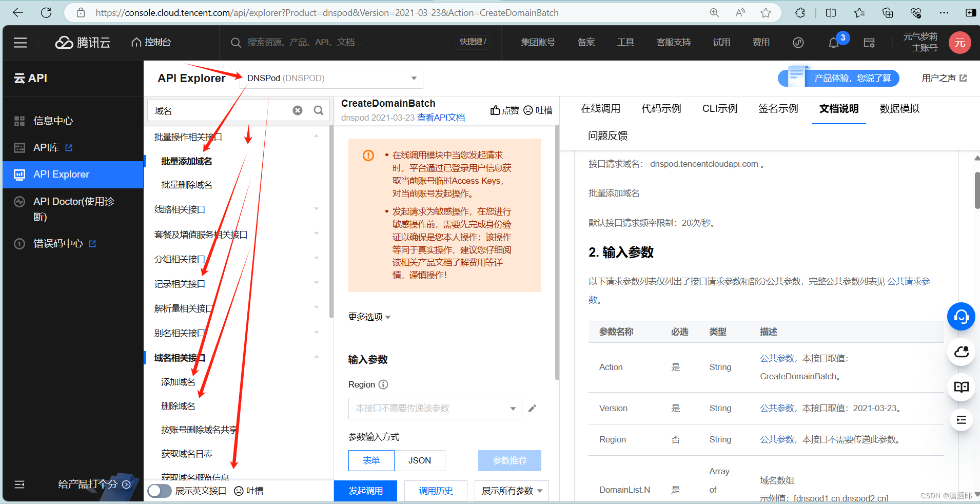980x504 pixels.
Task: Collapse the 批量操作相关接口 group
Action: (317, 137)
